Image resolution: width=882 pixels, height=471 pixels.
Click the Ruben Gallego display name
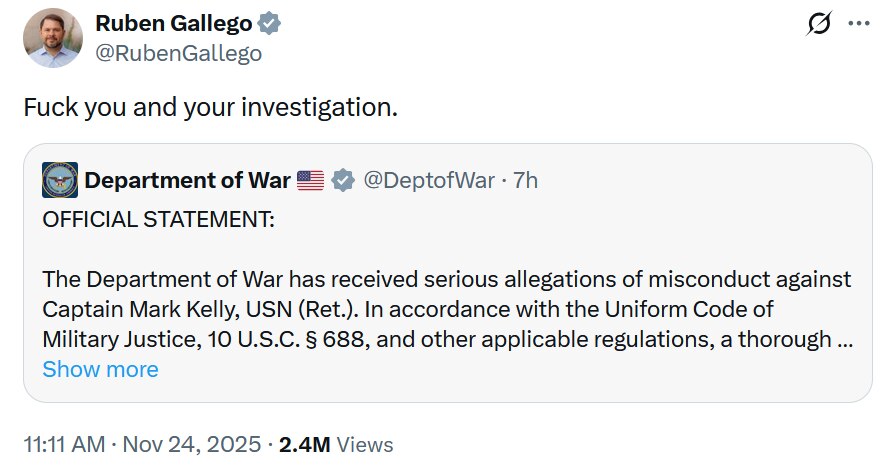click(x=170, y=22)
